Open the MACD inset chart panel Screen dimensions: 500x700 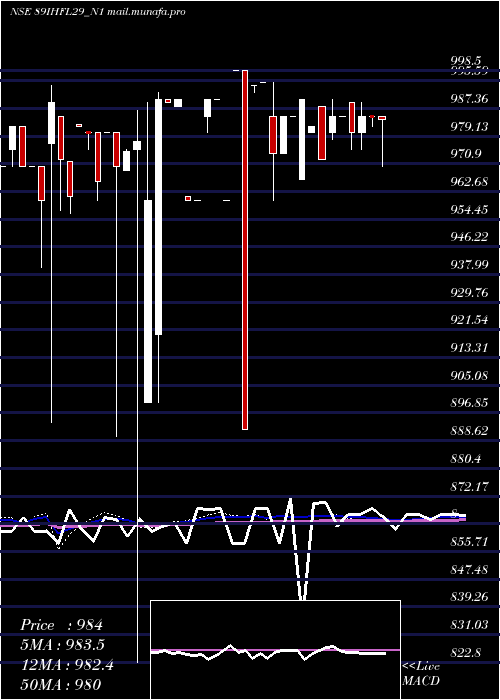[275, 650]
